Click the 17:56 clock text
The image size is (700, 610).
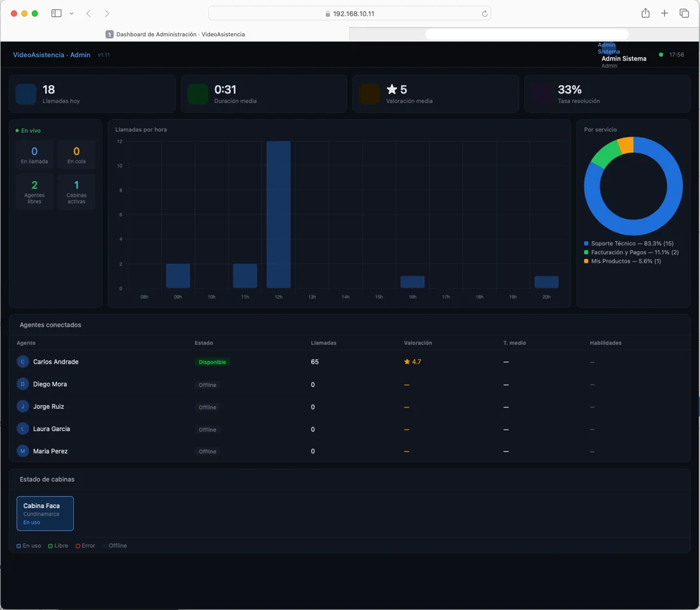click(676, 55)
